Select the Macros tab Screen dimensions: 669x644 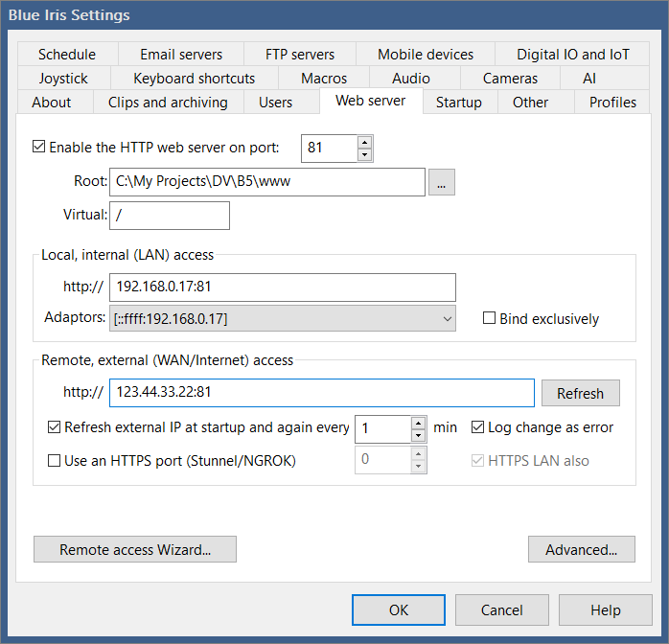(324, 78)
